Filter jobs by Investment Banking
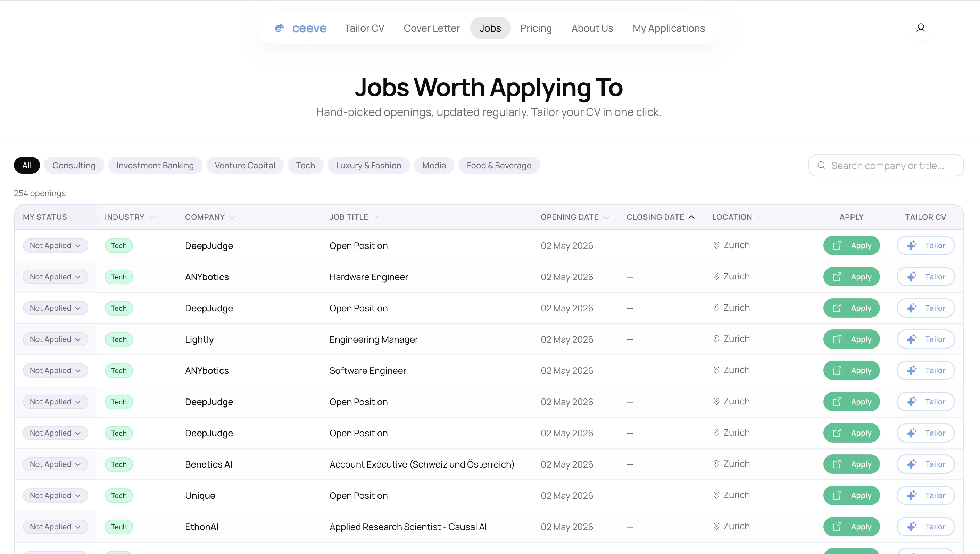This screenshot has height=554, width=980. [155, 165]
